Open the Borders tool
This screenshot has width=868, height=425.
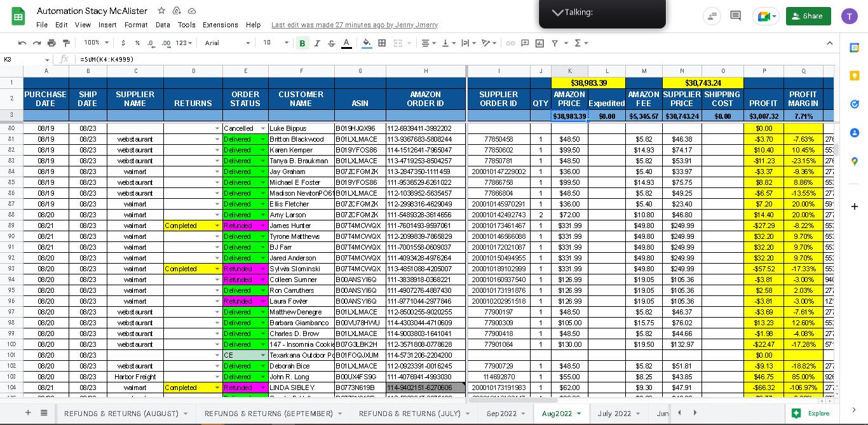point(382,43)
